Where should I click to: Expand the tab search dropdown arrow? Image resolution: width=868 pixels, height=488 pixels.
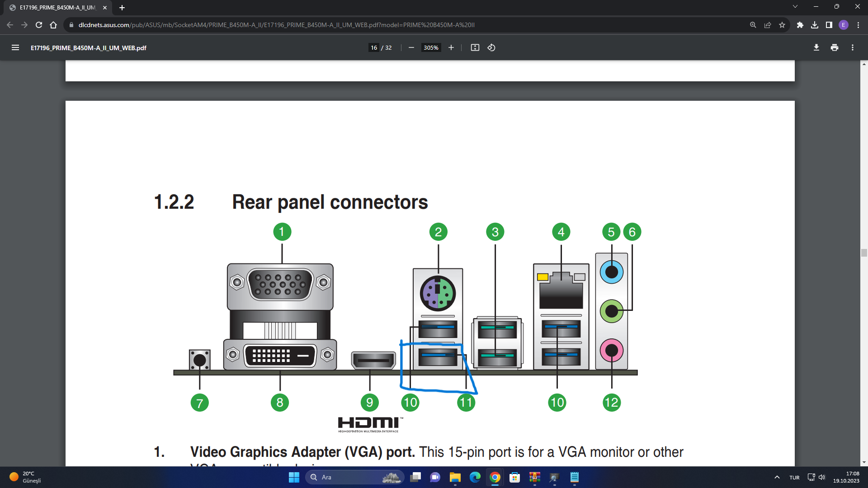[x=795, y=6]
